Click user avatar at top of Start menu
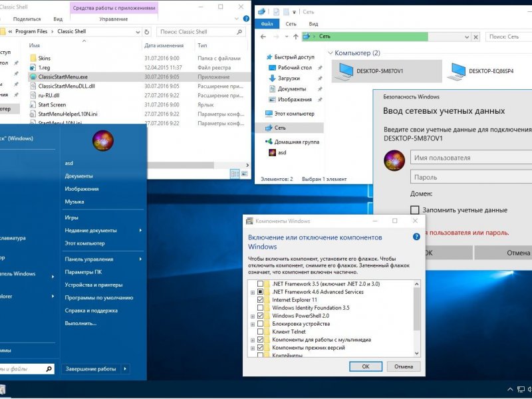The height and width of the screenshot is (399, 532). [x=103, y=140]
